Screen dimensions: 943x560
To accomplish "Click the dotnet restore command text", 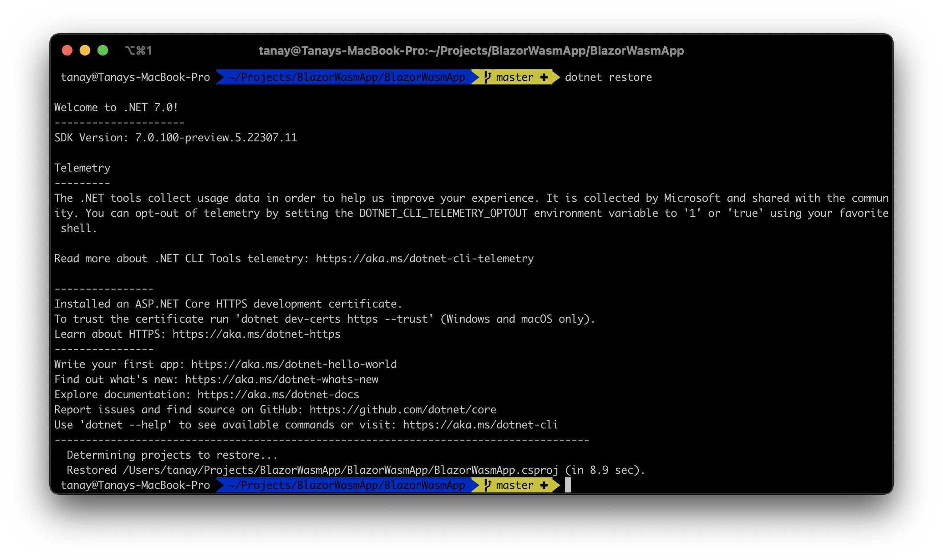I will (608, 77).
